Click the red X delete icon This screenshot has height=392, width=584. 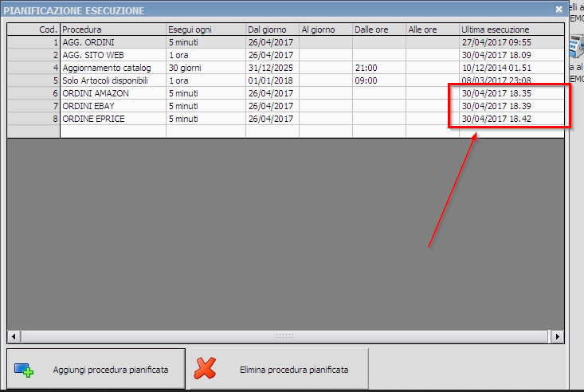click(205, 368)
